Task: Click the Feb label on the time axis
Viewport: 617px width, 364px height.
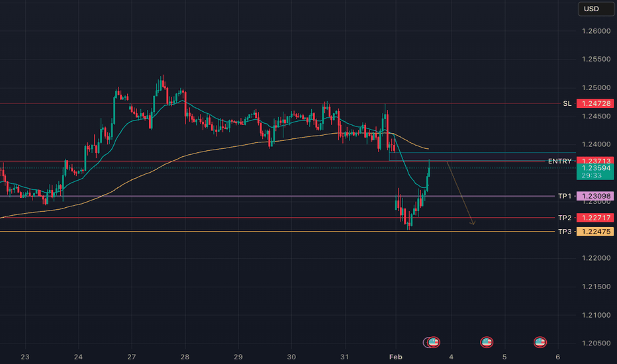Action: tap(395, 357)
